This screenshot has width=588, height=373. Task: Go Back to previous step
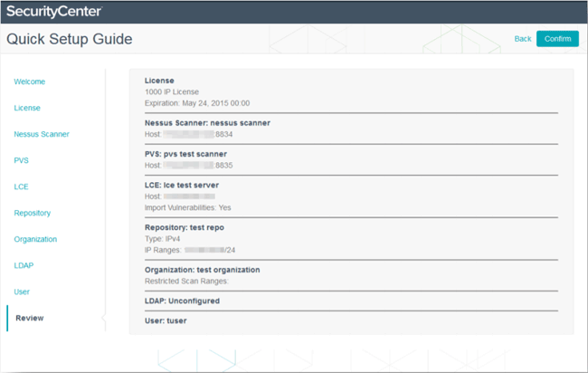tap(523, 39)
